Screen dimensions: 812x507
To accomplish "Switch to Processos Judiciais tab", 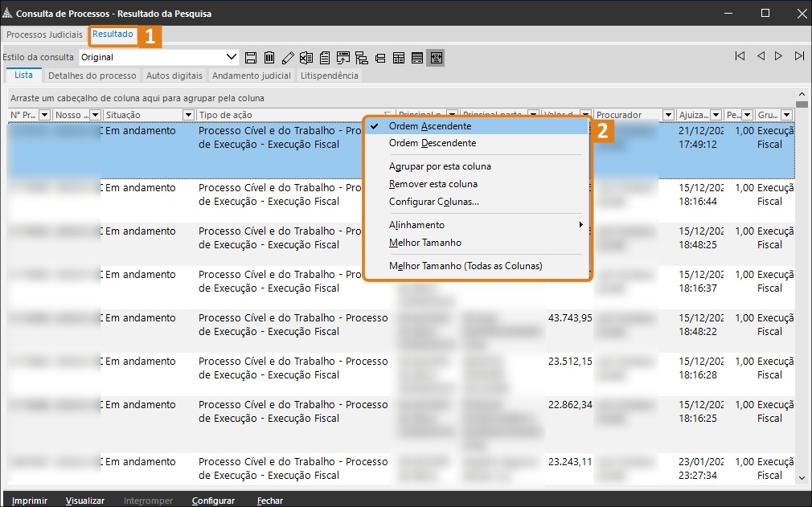I will (x=44, y=35).
